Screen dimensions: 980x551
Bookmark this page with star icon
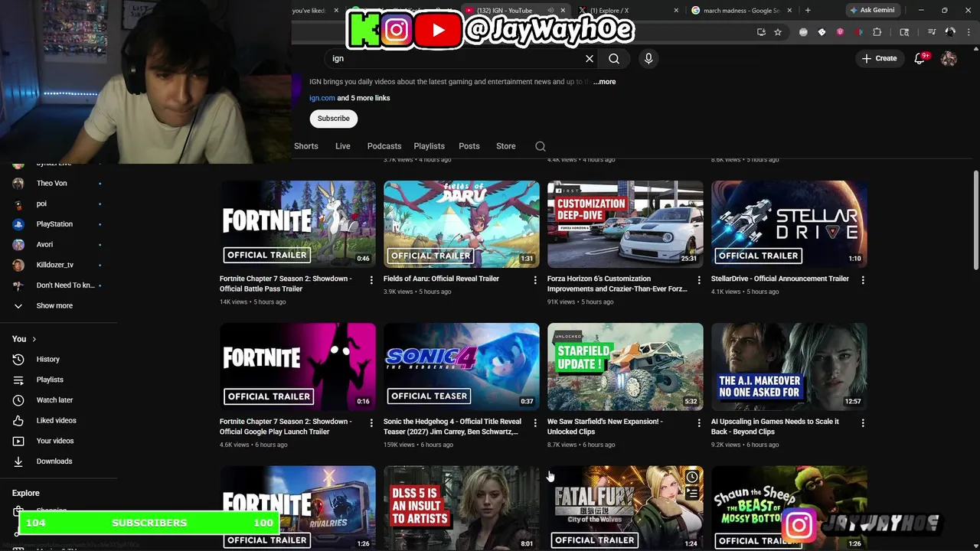click(x=778, y=32)
